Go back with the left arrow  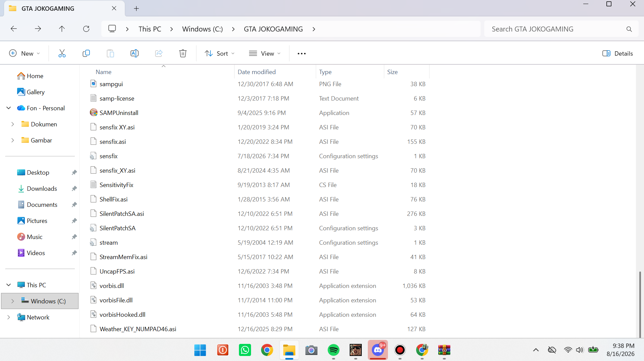pyautogui.click(x=14, y=29)
